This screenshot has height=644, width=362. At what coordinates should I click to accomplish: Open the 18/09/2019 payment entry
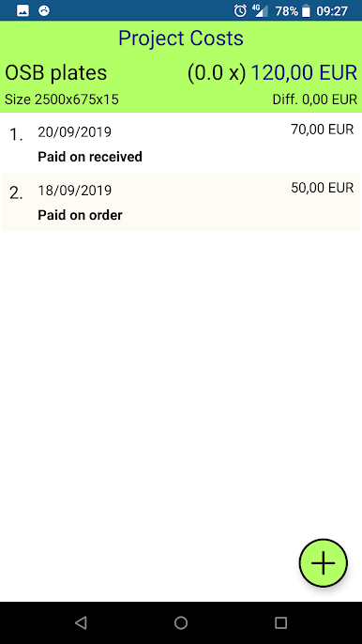point(181,202)
